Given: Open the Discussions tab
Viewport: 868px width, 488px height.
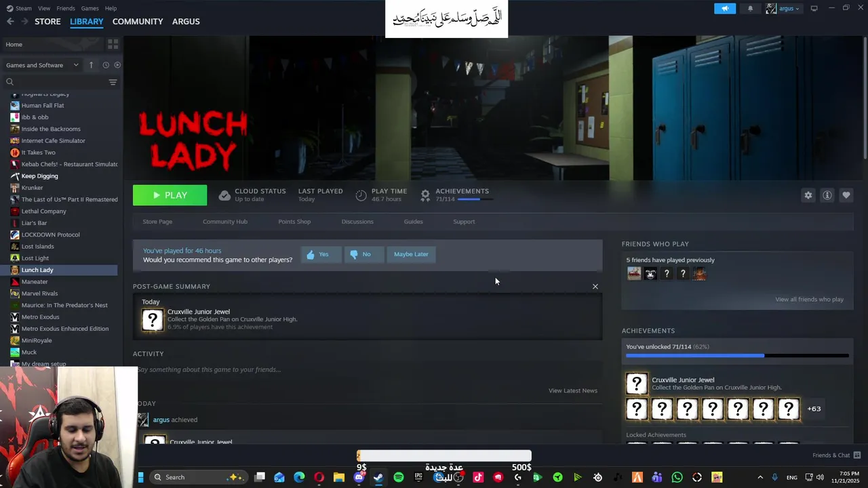Looking at the screenshot, I should (357, 222).
